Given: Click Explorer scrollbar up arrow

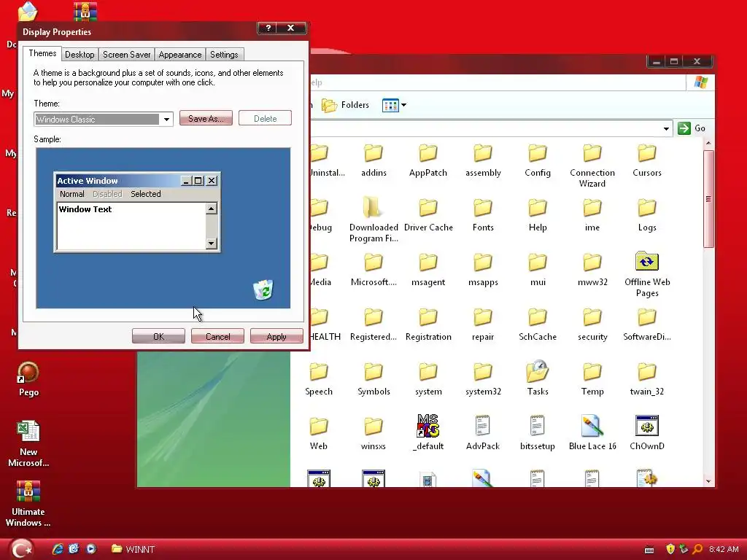Looking at the screenshot, I should pos(708,144).
